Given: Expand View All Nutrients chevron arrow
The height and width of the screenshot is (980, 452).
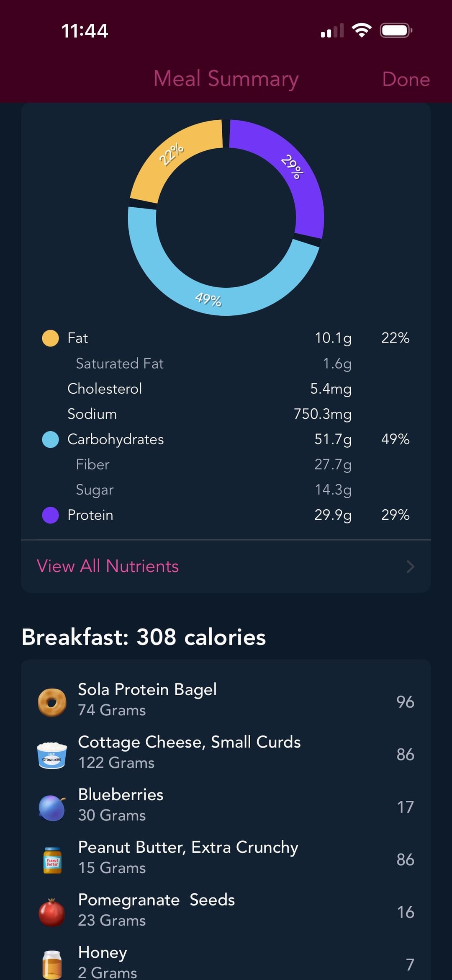Looking at the screenshot, I should click(x=411, y=567).
